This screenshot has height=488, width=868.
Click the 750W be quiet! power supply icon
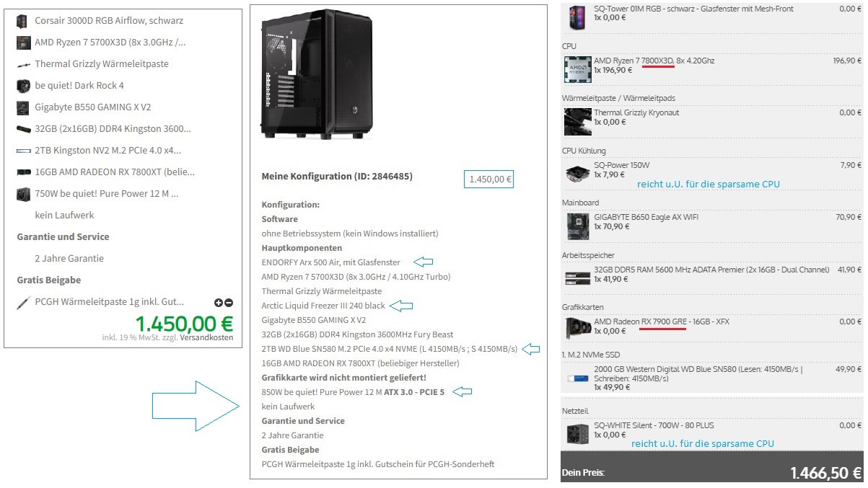[x=23, y=194]
